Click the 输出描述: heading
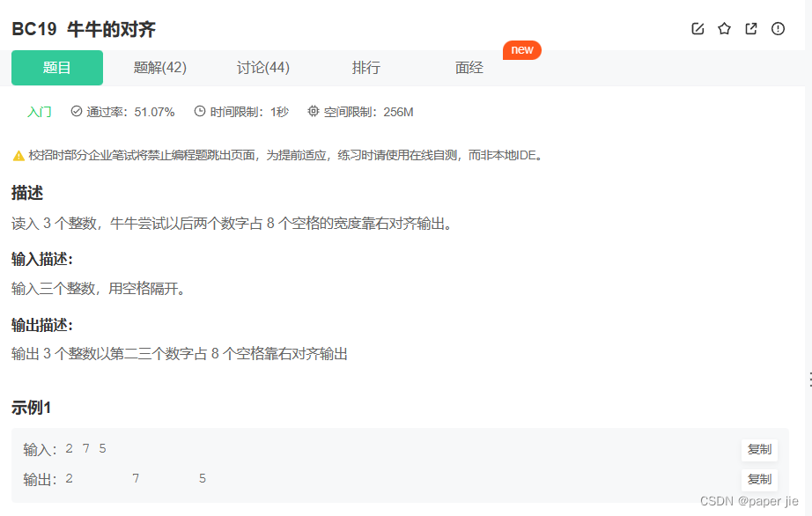 pyautogui.click(x=42, y=326)
